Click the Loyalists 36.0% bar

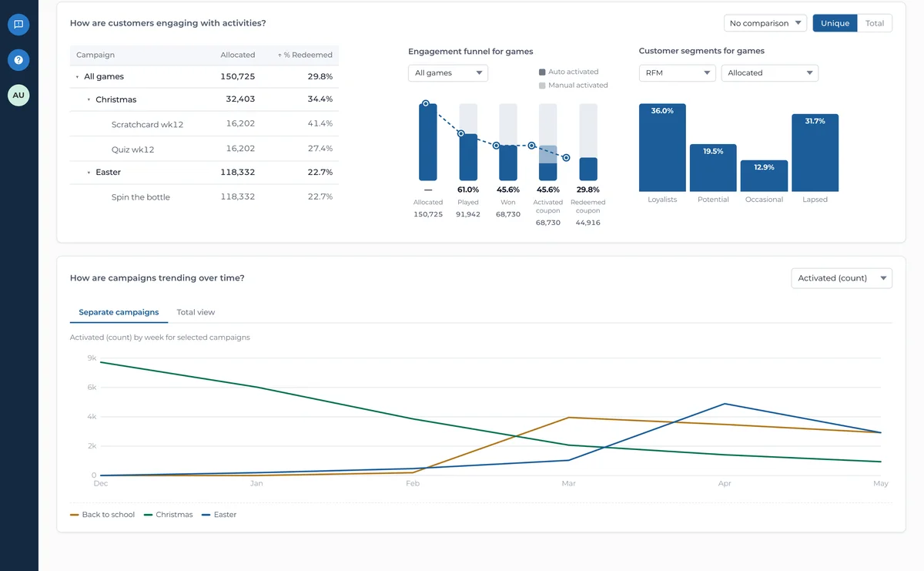click(662, 148)
